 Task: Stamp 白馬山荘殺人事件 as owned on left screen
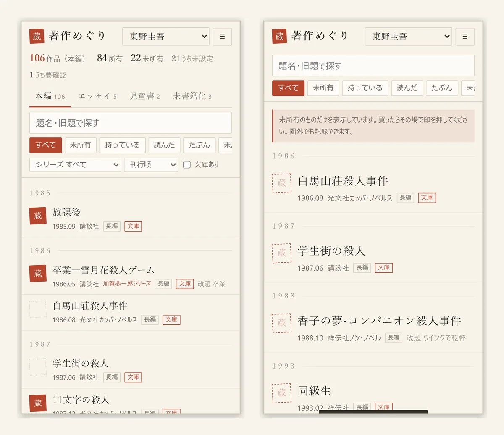click(38, 309)
